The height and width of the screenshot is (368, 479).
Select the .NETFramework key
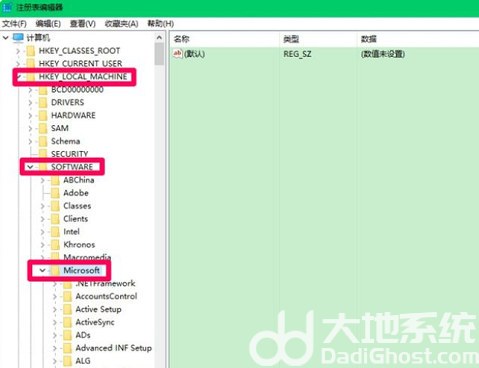coord(105,283)
